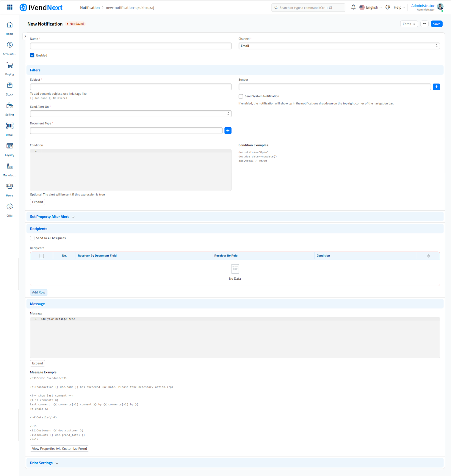Go to the Stock module

(10, 86)
